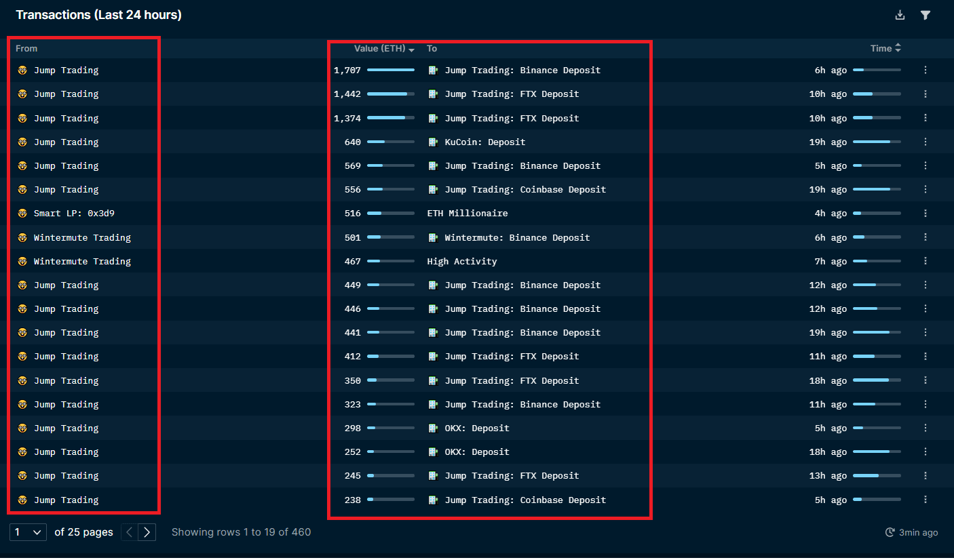Open the page number dropdown

pyautogui.click(x=28, y=532)
